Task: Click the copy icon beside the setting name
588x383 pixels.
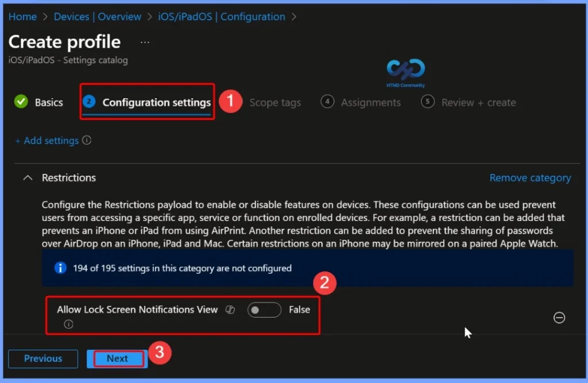Action: (230, 309)
